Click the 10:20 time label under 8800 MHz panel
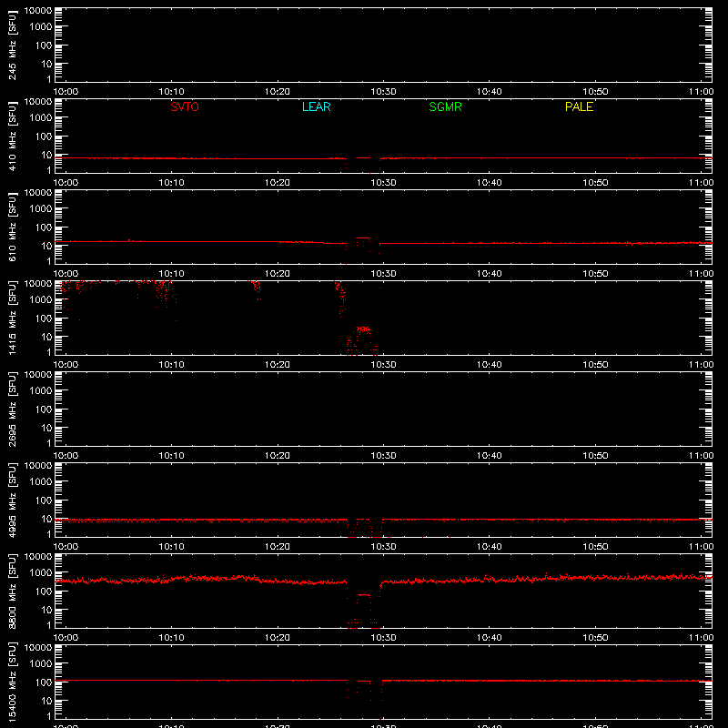Screen dimensions: 728x728 coord(278,638)
